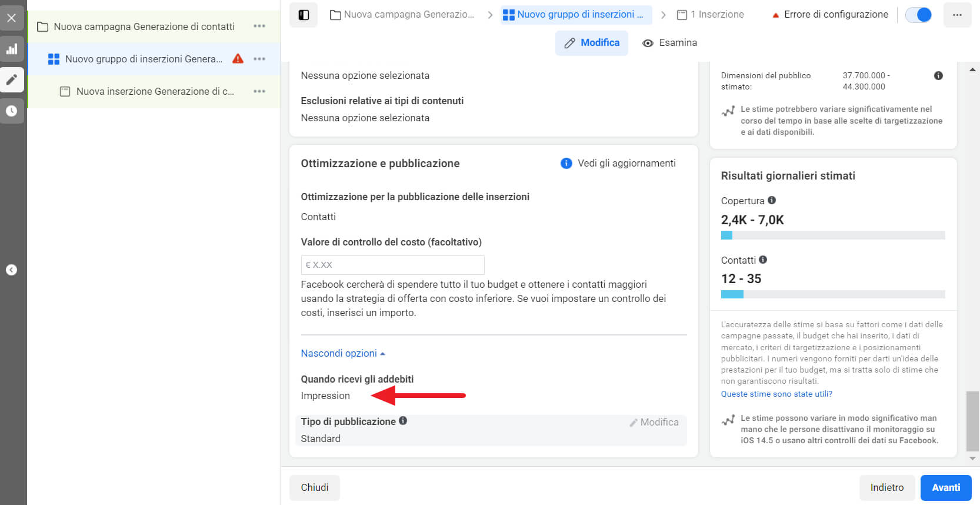Click the Standard delivery type value
Image resolution: width=980 pixels, height=505 pixels.
(321, 438)
